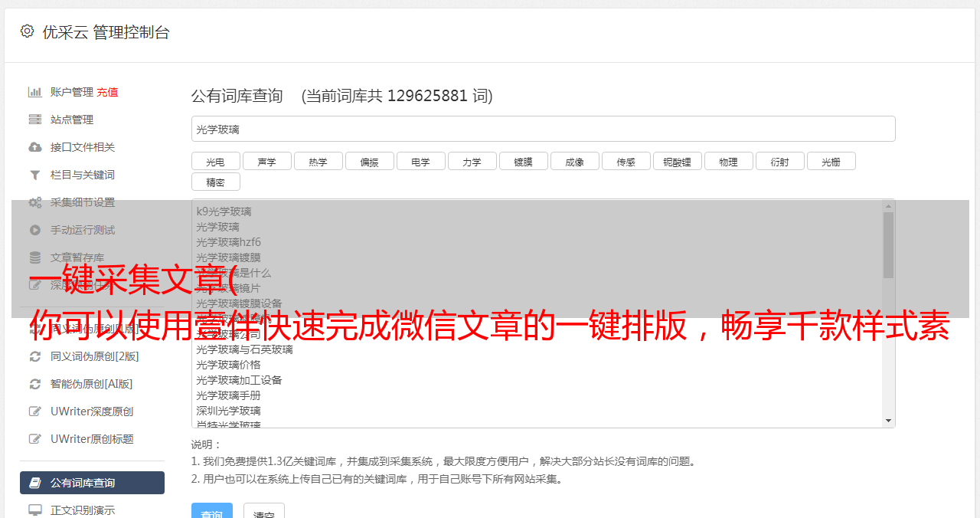Open UWriter原创标题 menu item

pyautogui.click(x=92, y=439)
